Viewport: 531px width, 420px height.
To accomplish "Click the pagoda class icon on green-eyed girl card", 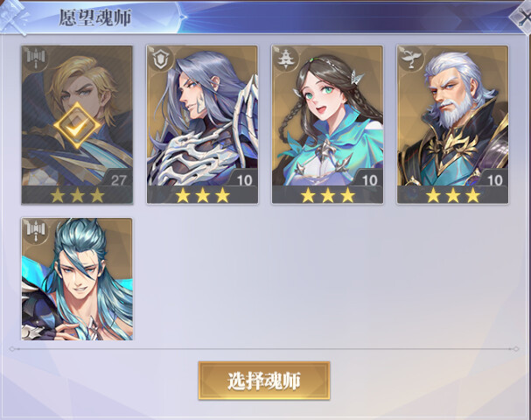I will pos(286,59).
